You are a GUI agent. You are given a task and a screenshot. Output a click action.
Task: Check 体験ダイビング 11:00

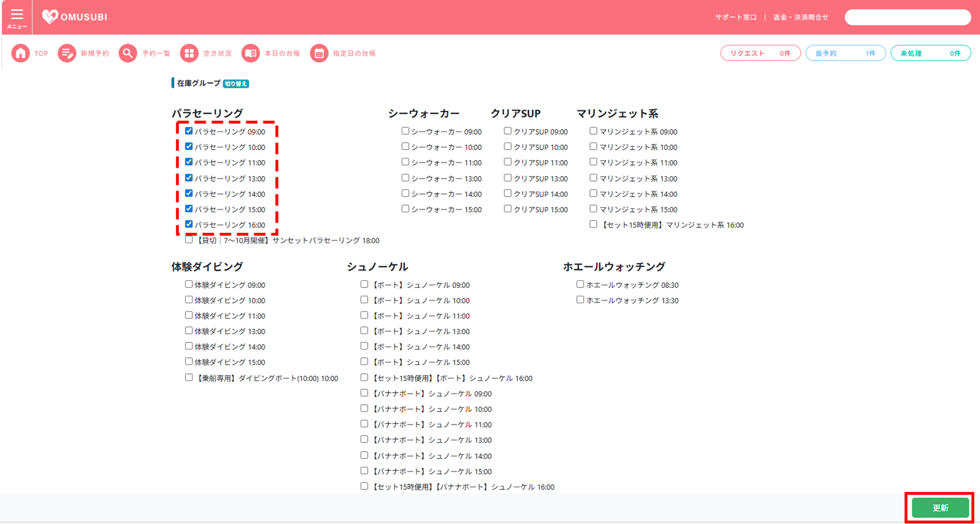pos(189,315)
